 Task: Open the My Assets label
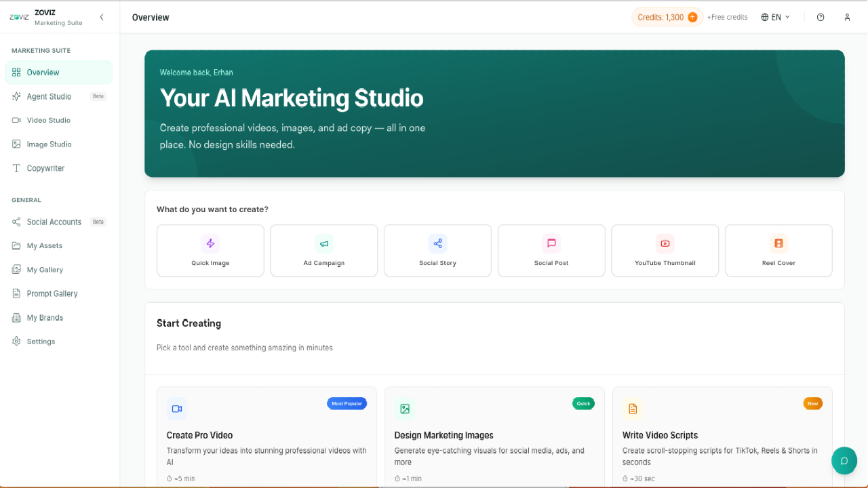[45, 245]
